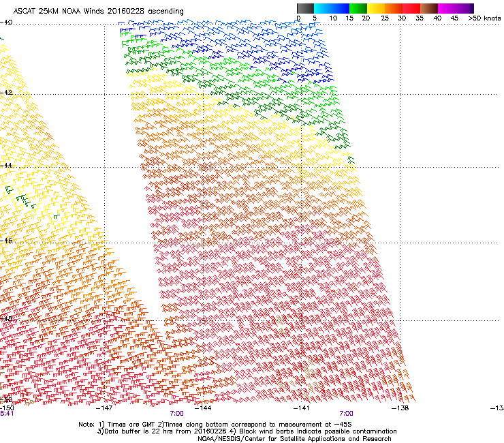Screen dimensions: 504x443
Task: Click the longitude label -144
Action: pos(203,408)
